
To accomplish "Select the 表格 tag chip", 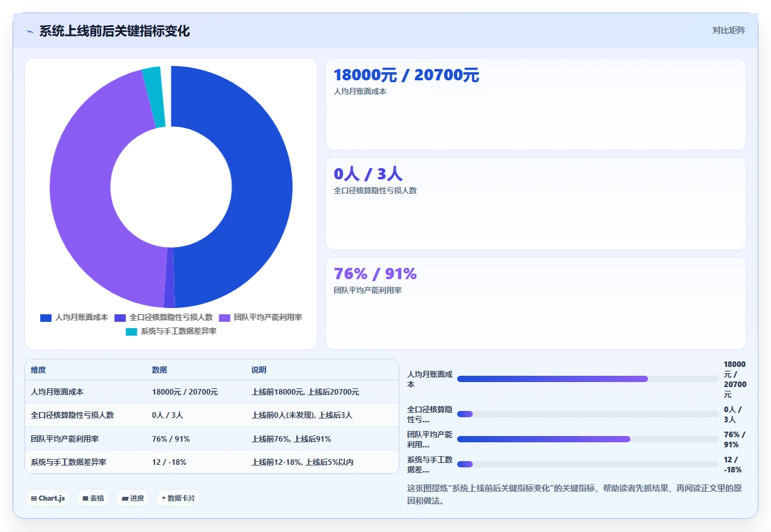I will (93, 498).
